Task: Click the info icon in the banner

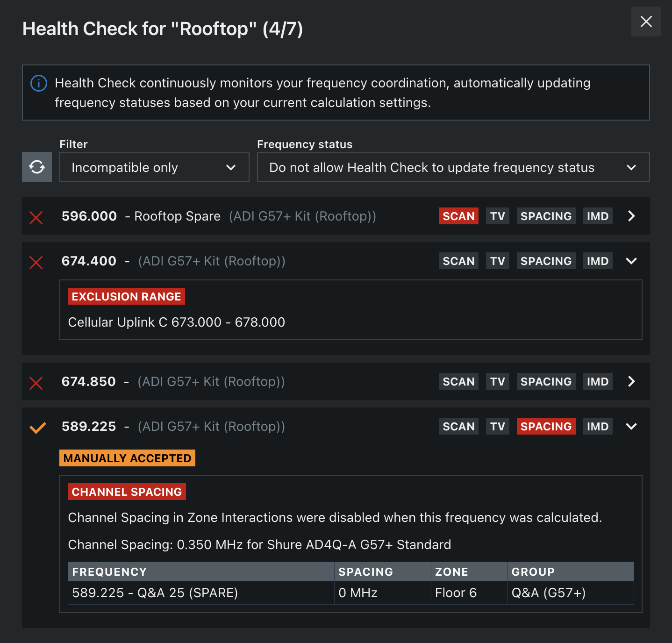Action: click(39, 83)
